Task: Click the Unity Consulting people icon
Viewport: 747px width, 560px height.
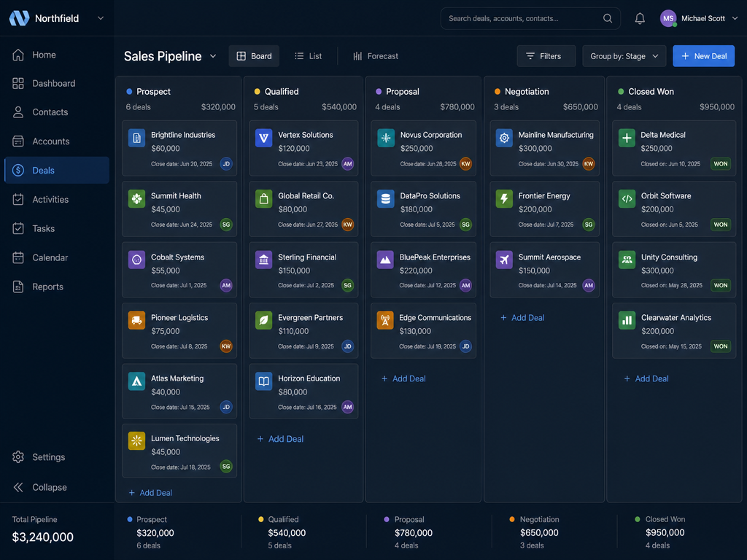Action: [x=627, y=260]
